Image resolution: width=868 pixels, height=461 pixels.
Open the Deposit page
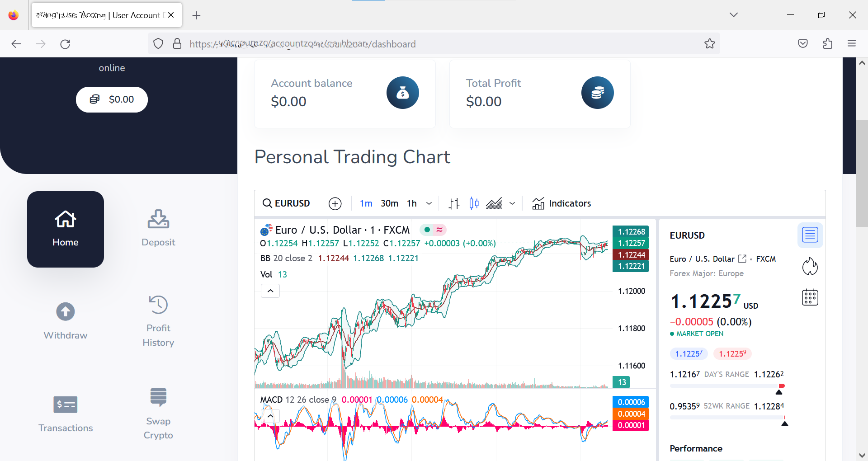click(158, 229)
